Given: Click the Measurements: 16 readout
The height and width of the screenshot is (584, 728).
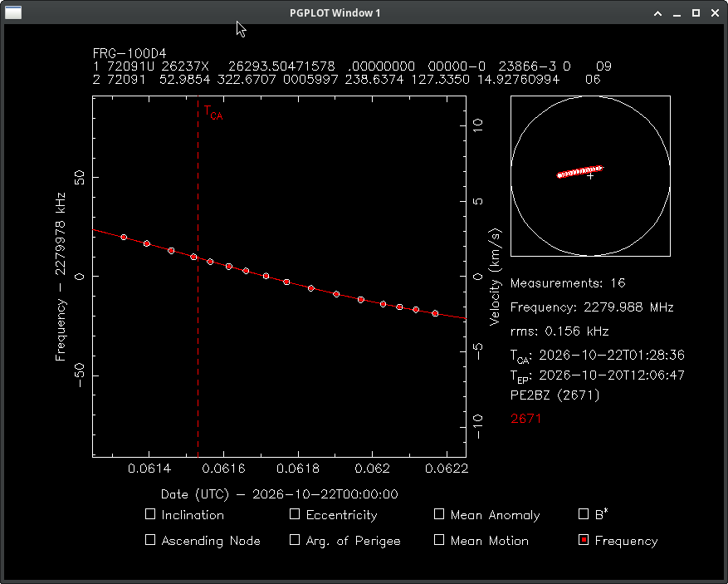Looking at the screenshot, I should [x=568, y=283].
